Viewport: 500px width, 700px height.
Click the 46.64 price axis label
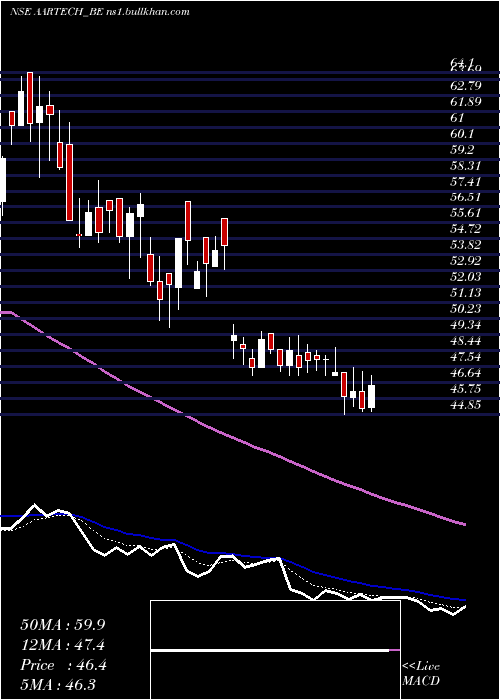(466, 373)
